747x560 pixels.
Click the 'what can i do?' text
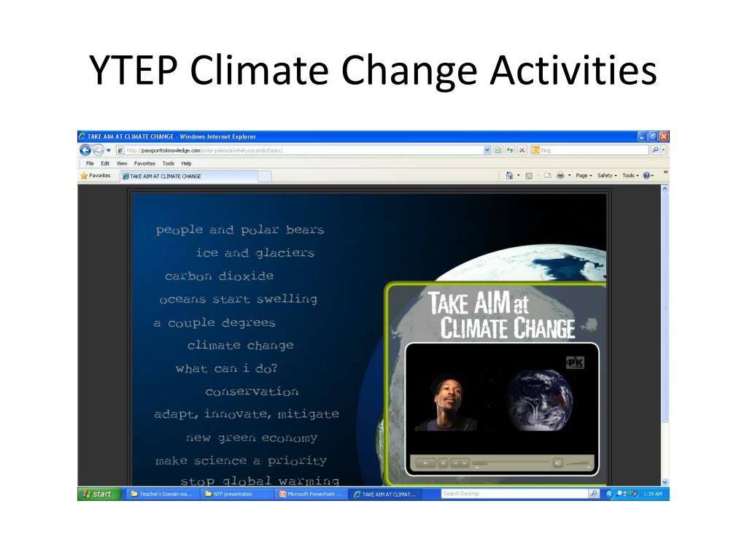pos(226,368)
